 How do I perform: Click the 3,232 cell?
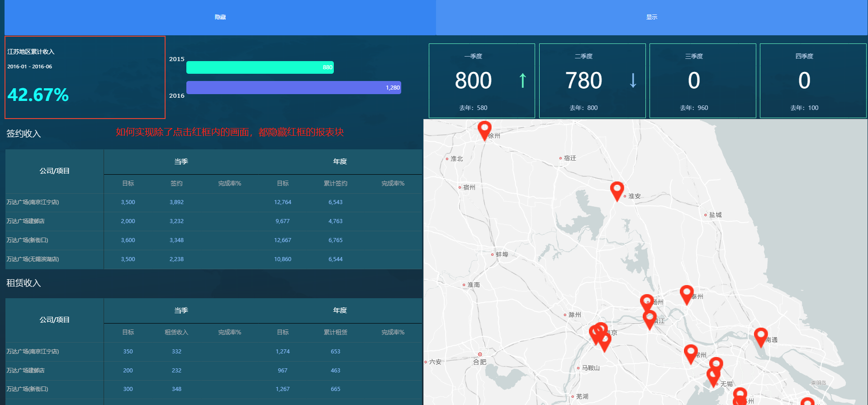pyautogui.click(x=176, y=221)
